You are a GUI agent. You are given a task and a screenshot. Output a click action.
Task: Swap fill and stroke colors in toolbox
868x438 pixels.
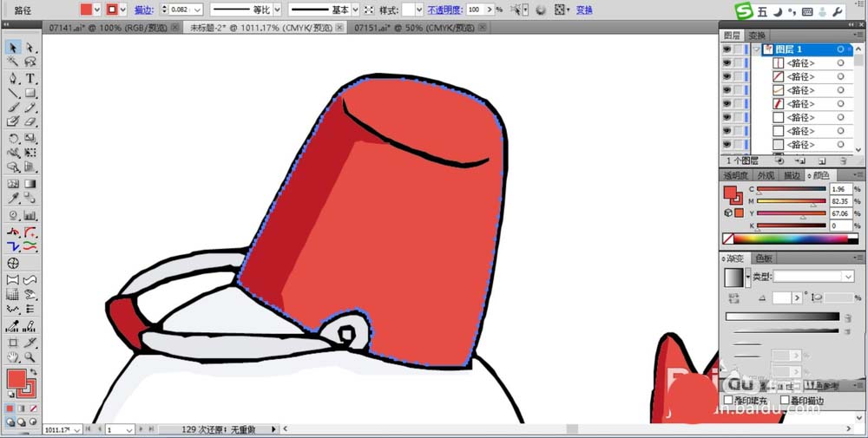[x=33, y=372]
